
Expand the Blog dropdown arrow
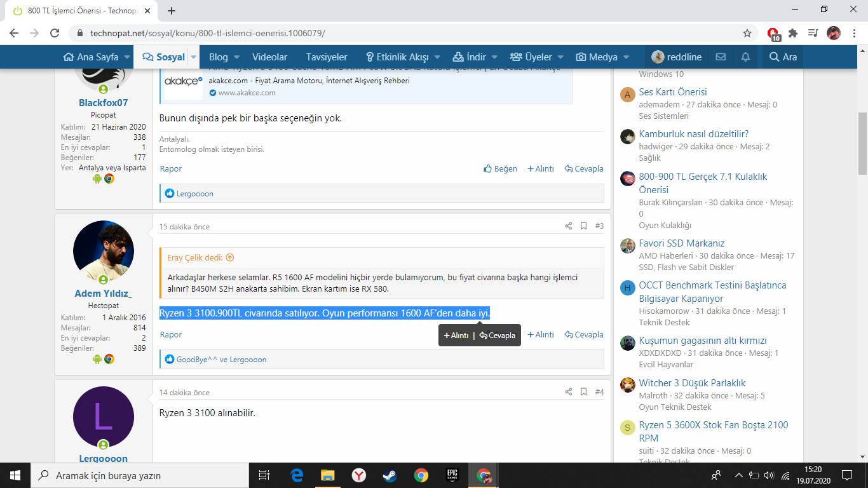(236, 57)
